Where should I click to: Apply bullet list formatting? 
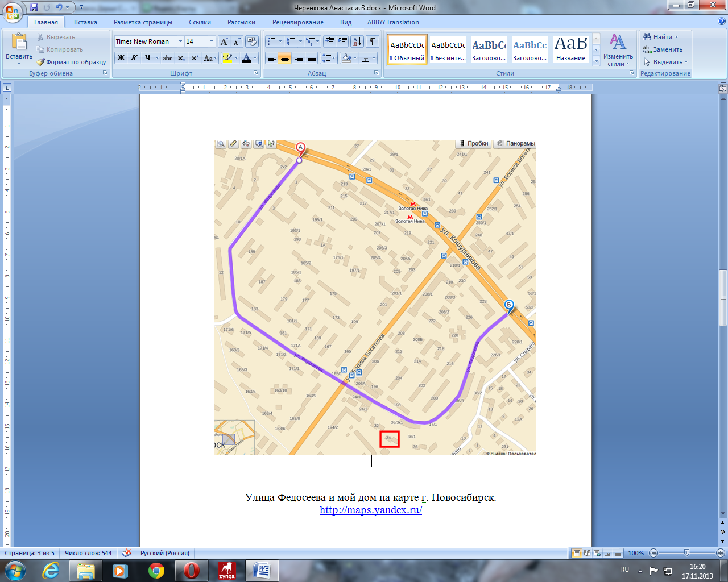pyautogui.click(x=272, y=41)
